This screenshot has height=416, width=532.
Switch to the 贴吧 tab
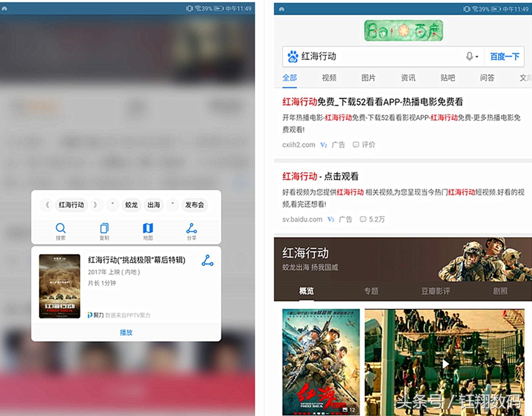pos(447,78)
